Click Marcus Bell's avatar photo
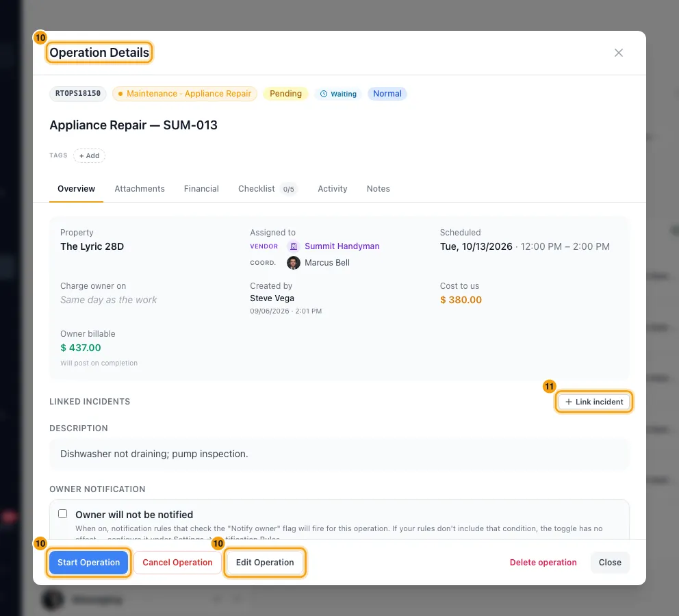Image resolution: width=679 pixels, height=616 pixels. 294,263
